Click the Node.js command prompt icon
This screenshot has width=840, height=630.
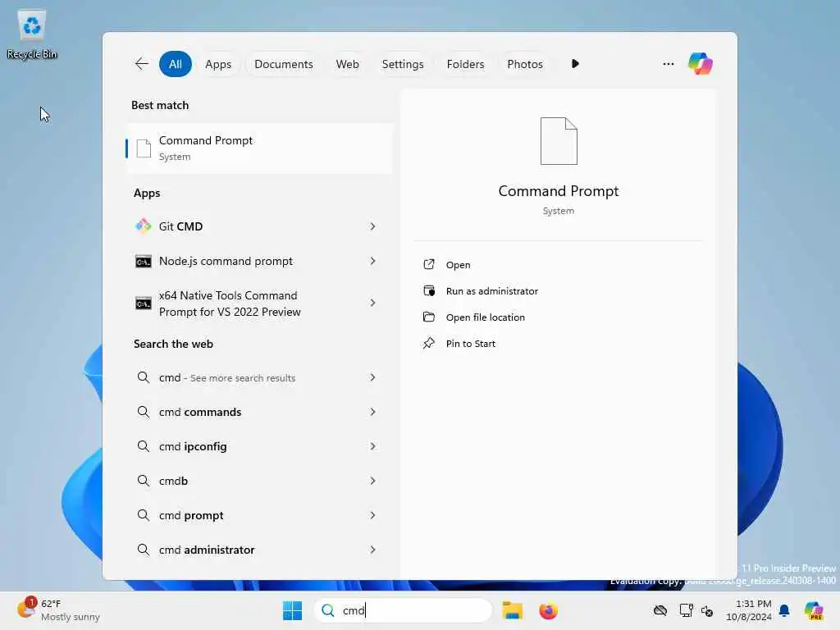(x=143, y=262)
